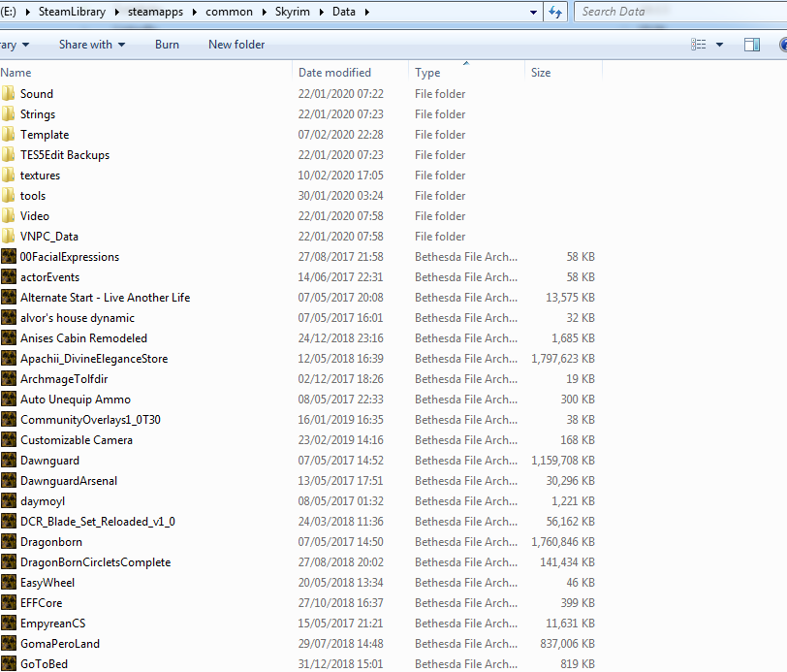Navigate to steamapps in the breadcrumb
787x672 pixels.
(x=155, y=12)
